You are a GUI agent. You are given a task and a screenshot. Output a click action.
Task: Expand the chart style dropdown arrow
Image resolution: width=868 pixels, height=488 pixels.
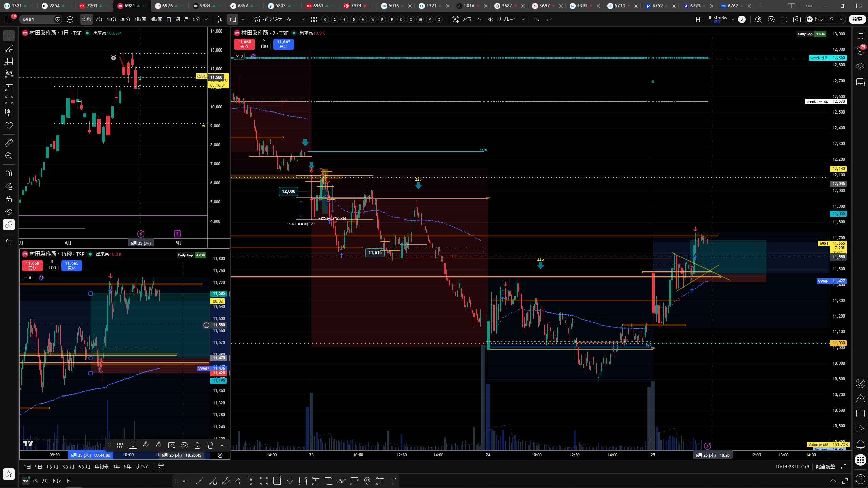(x=243, y=19)
